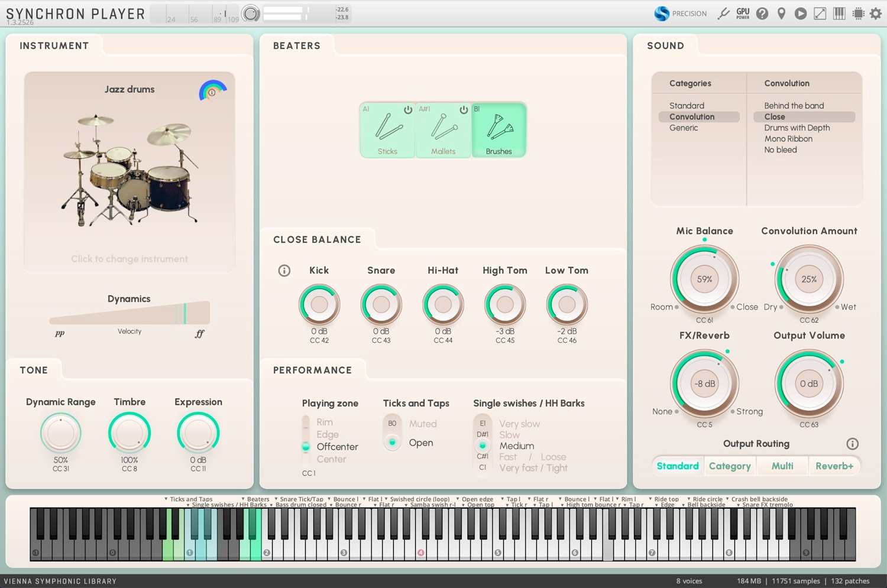Switch Output Routing to Multi
887x588 pixels.
(782, 466)
